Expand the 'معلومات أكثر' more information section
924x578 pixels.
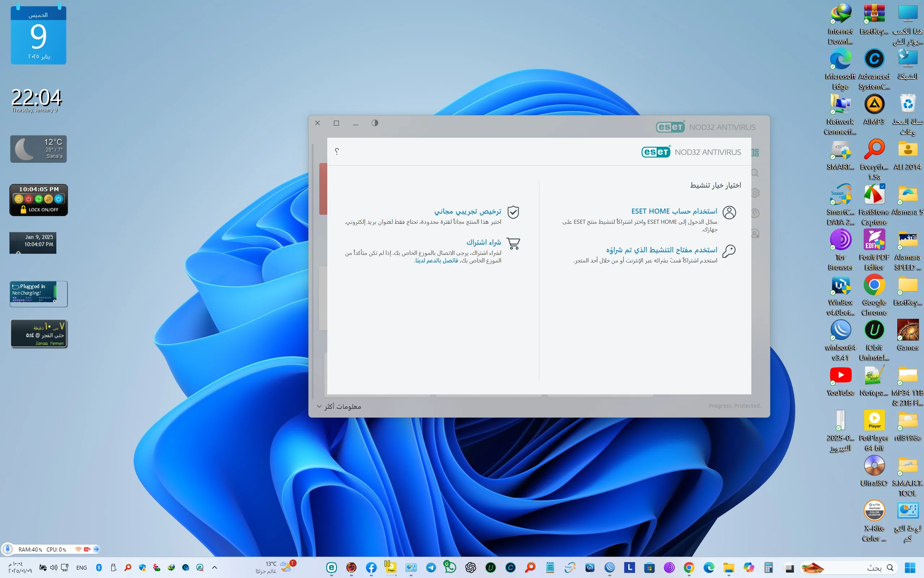point(339,406)
